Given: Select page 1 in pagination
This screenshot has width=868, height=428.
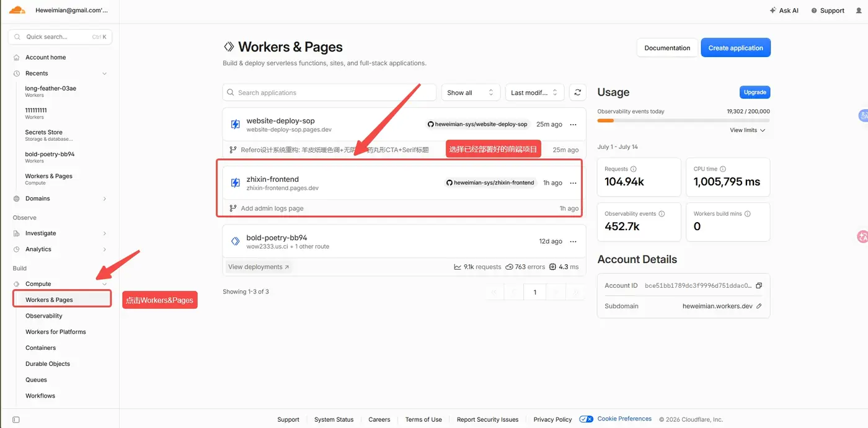Looking at the screenshot, I should pos(534,292).
